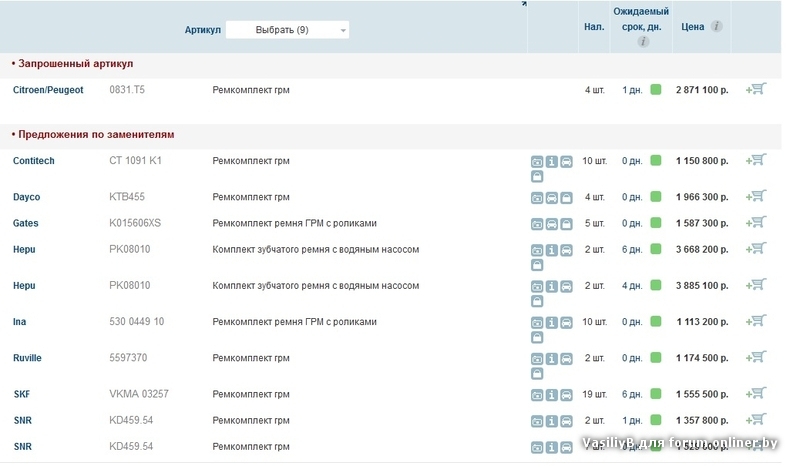Click info icon next to Цена header
Image resolution: width=800 pixels, height=466 pixels.
click(717, 27)
